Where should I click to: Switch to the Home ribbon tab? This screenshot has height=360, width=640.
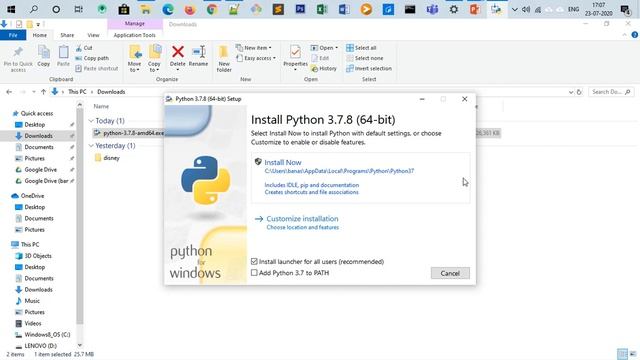point(40,35)
